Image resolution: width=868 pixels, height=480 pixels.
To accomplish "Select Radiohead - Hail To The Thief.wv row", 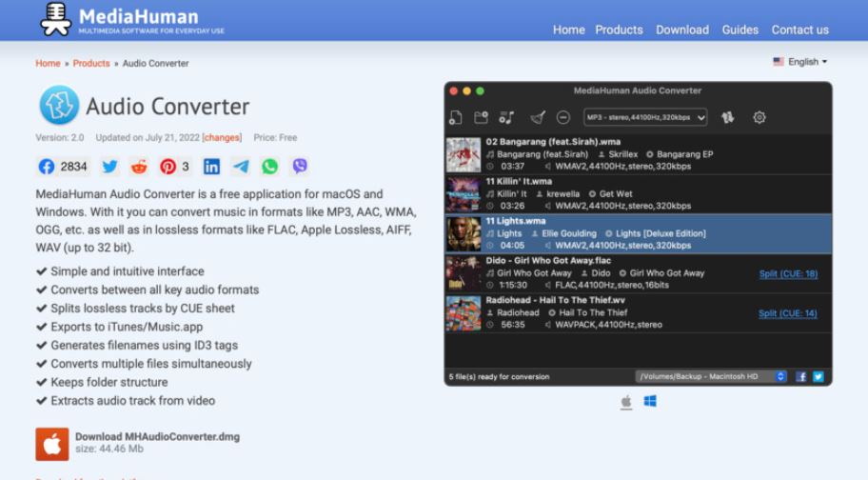I will [639, 312].
